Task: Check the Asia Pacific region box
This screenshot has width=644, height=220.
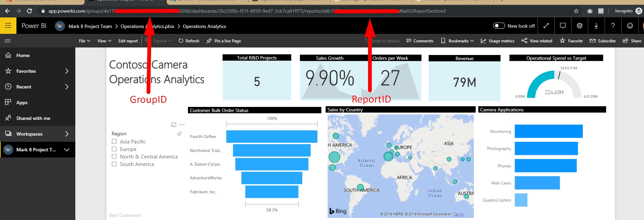Action: (114, 141)
